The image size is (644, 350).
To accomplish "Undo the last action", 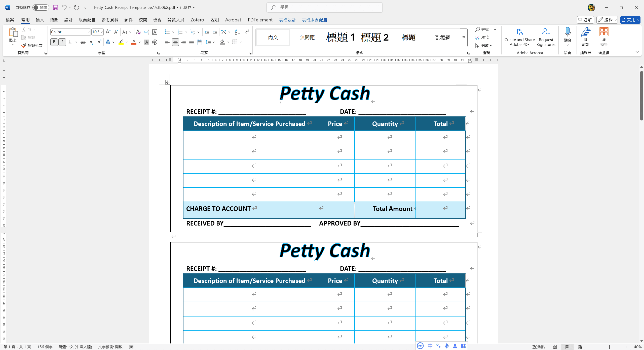I will point(64,7).
